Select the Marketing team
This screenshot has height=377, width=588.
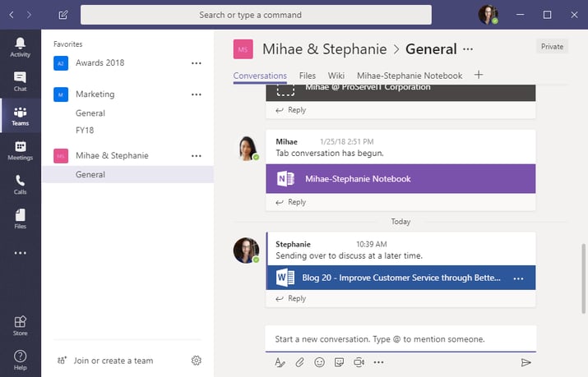point(95,94)
